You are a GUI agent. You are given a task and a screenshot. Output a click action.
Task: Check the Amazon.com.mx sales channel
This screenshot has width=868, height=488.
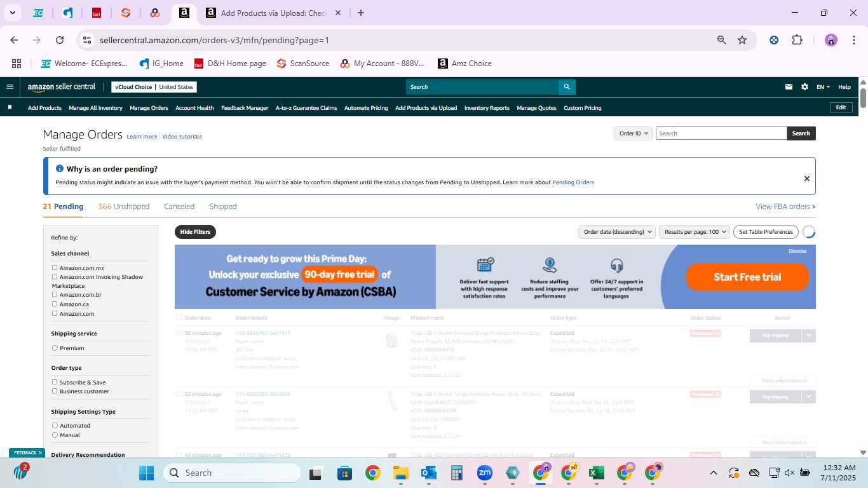[x=55, y=268]
